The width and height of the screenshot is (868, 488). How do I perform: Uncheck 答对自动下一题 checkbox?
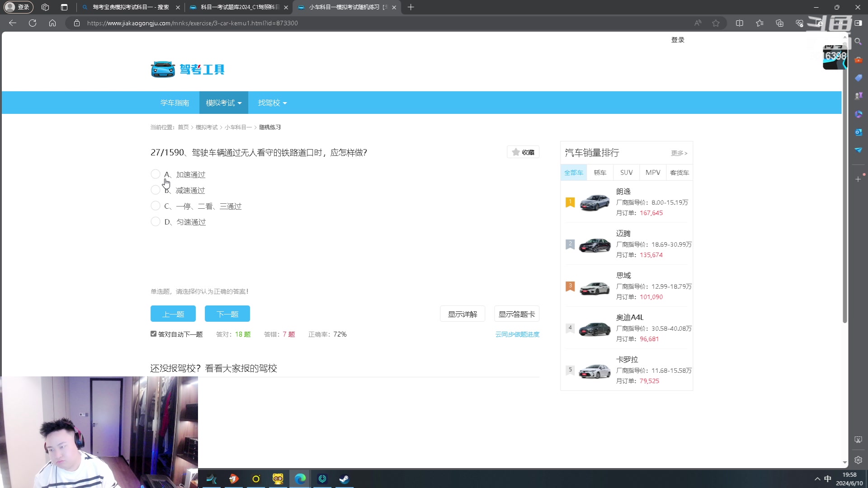point(153,333)
